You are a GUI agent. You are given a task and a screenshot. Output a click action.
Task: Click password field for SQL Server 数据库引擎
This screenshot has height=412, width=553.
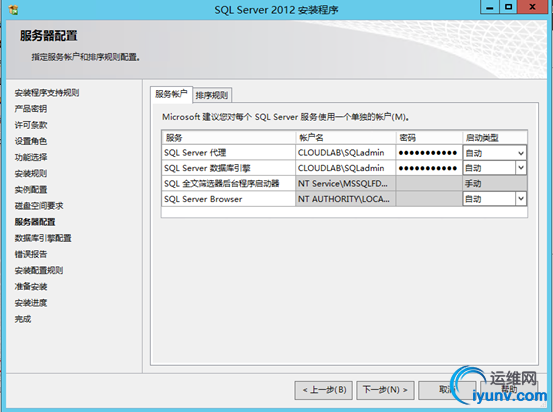tap(429, 168)
